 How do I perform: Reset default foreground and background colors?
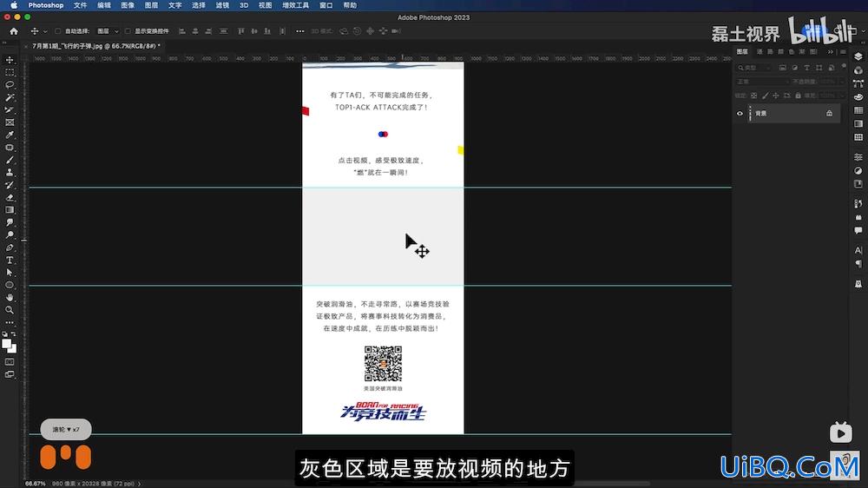click(5, 334)
